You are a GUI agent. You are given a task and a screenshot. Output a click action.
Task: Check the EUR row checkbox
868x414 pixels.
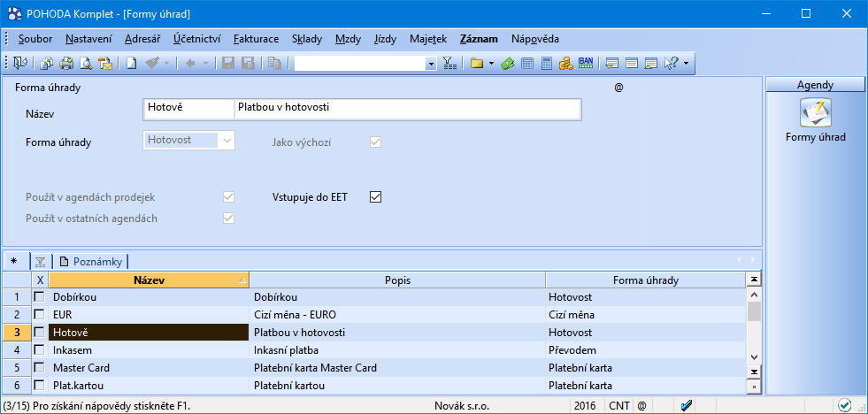point(39,314)
